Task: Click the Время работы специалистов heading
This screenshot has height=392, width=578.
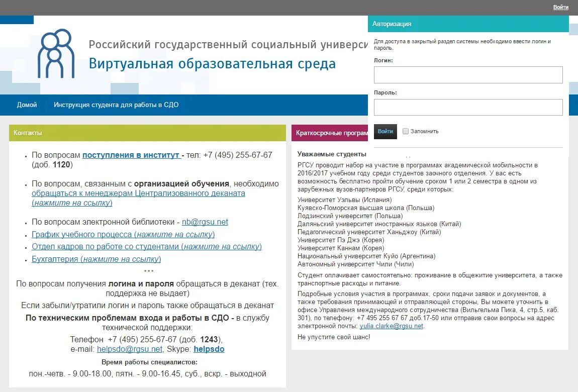Action: (x=150, y=362)
